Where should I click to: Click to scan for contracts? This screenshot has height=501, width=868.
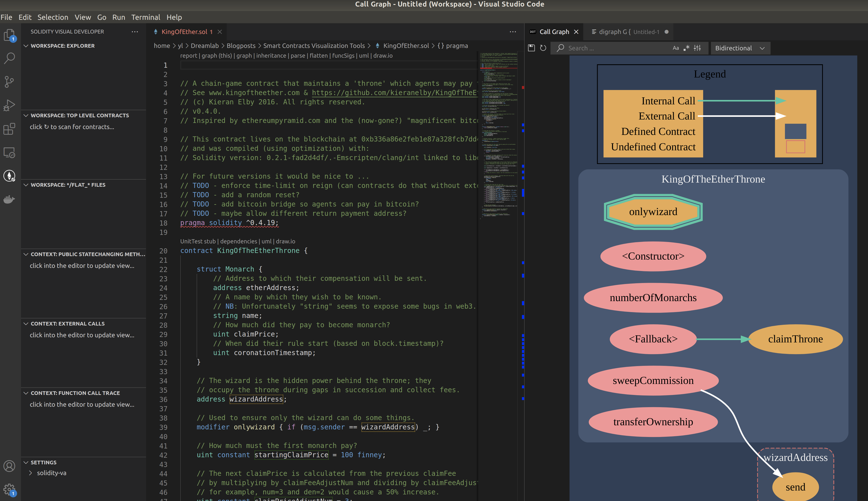[x=72, y=127]
